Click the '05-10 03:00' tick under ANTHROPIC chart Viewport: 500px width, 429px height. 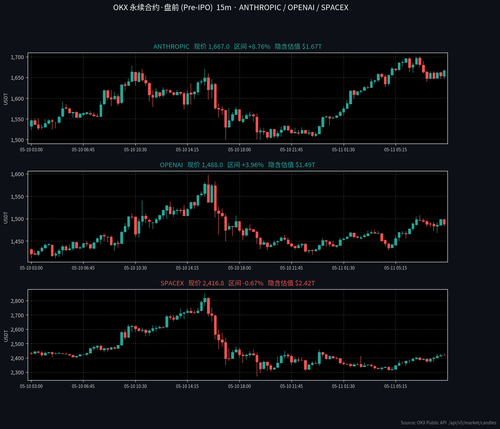point(31,150)
